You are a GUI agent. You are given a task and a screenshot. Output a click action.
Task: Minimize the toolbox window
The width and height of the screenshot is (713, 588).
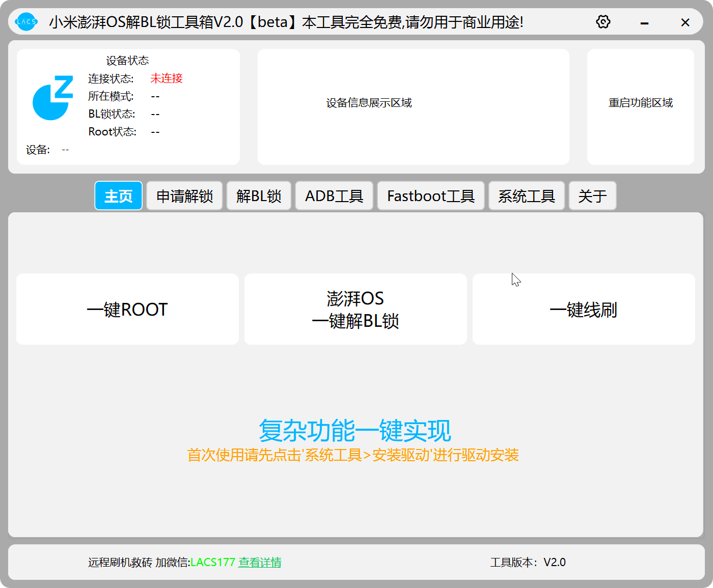click(x=644, y=22)
